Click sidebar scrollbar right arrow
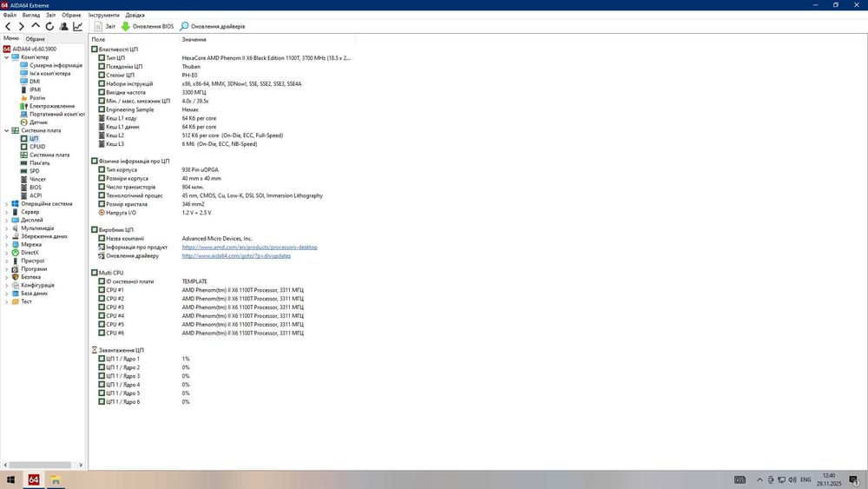Viewport: 868px width, 489px height. point(81,466)
